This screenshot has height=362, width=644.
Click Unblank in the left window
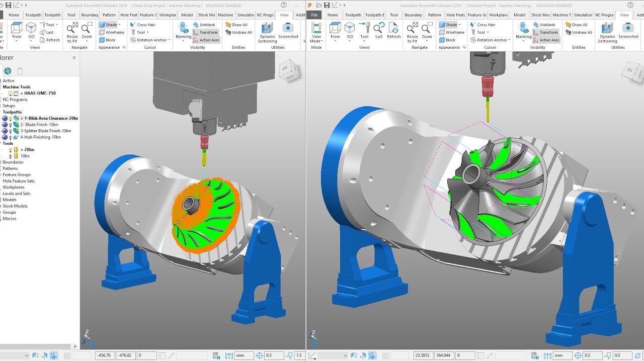(x=204, y=25)
